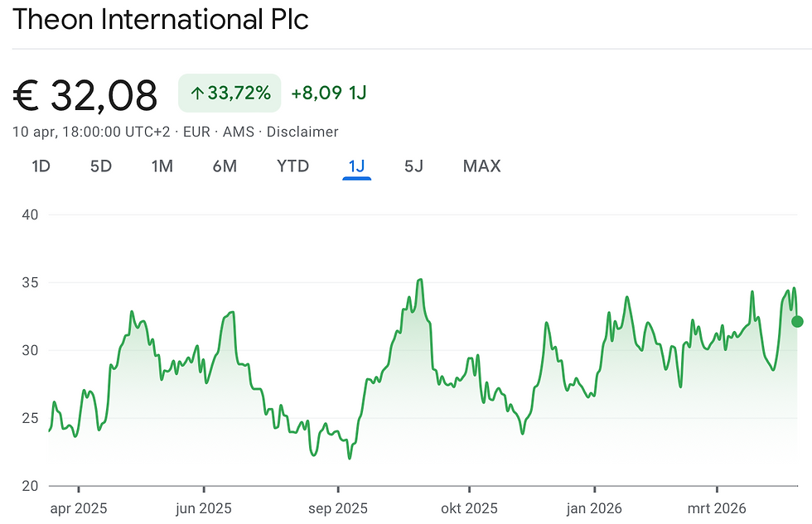Click the 20 y-axis value

coord(30,486)
